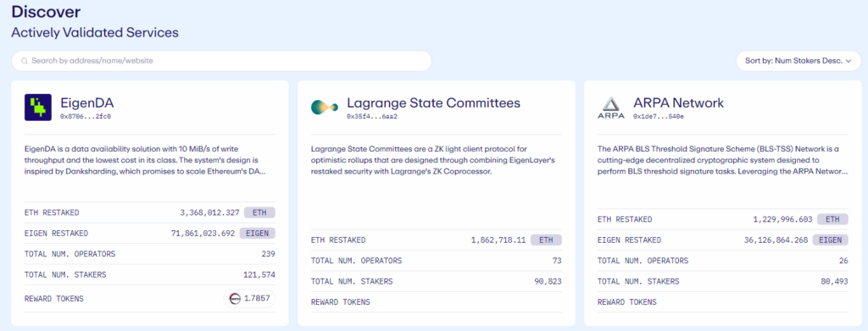Click the Lagrange State Committees logo icon
The image size is (868, 331).
[x=325, y=108]
